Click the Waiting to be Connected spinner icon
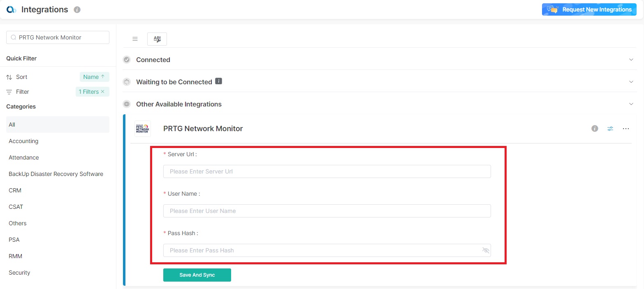The image size is (644, 289). click(127, 82)
